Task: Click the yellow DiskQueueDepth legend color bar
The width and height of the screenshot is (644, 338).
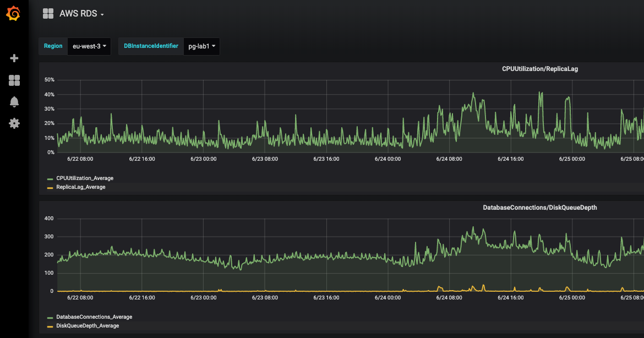Action: tap(49, 325)
